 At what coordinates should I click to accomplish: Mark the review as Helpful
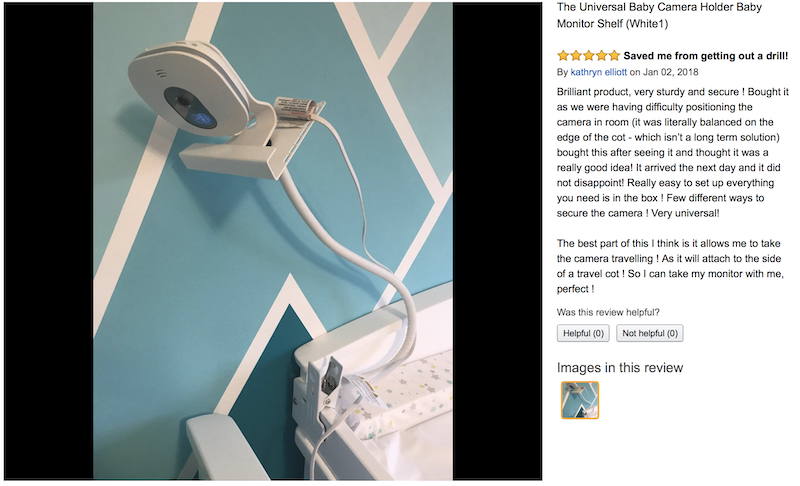583,334
